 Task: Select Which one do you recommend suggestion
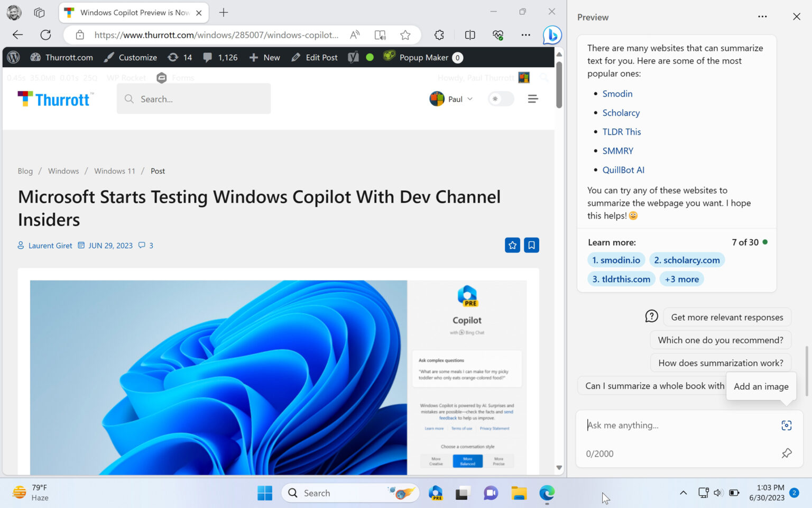point(721,340)
